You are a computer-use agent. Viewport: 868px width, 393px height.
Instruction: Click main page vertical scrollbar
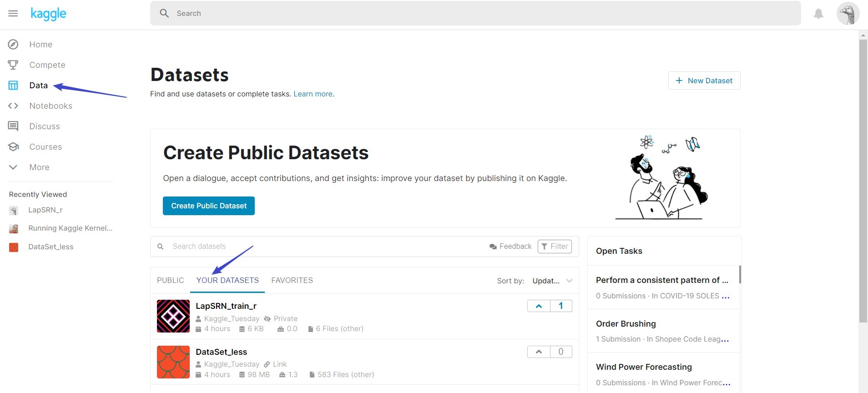coord(863,181)
